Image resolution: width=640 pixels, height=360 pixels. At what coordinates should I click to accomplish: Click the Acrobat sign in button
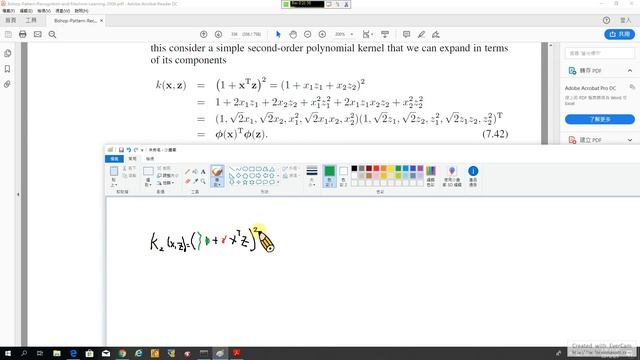pyautogui.click(x=625, y=20)
